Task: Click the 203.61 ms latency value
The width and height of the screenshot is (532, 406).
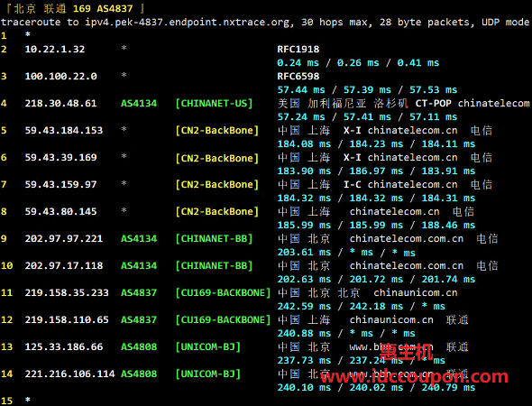Action: (304, 253)
